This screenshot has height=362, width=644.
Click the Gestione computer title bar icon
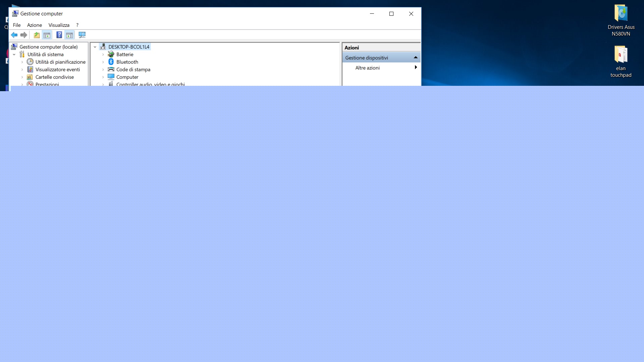coord(15,13)
